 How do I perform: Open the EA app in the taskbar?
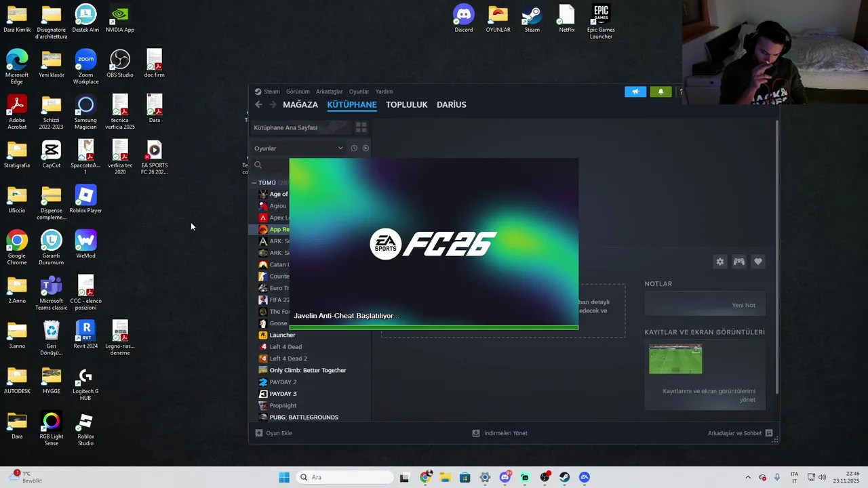[x=585, y=477]
